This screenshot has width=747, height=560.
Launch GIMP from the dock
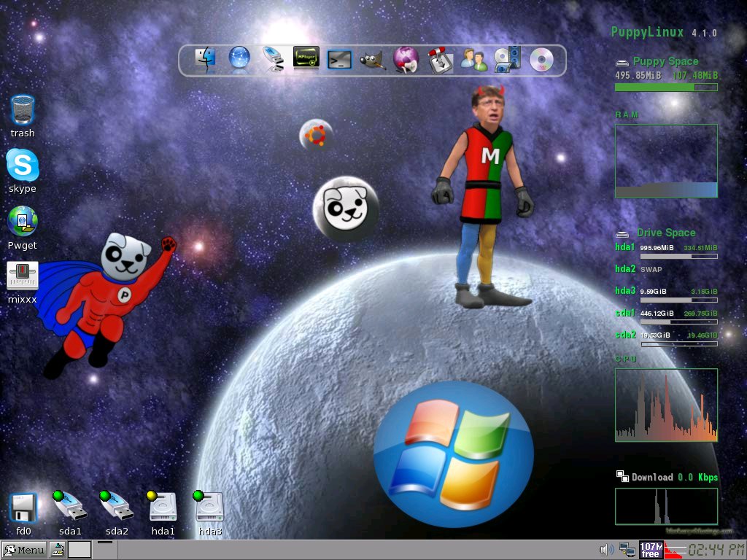373,61
